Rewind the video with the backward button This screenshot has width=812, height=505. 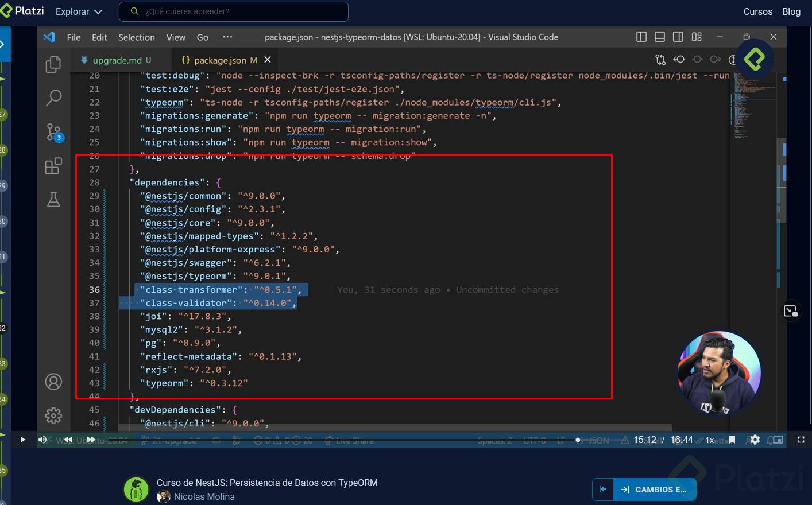(x=68, y=440)
